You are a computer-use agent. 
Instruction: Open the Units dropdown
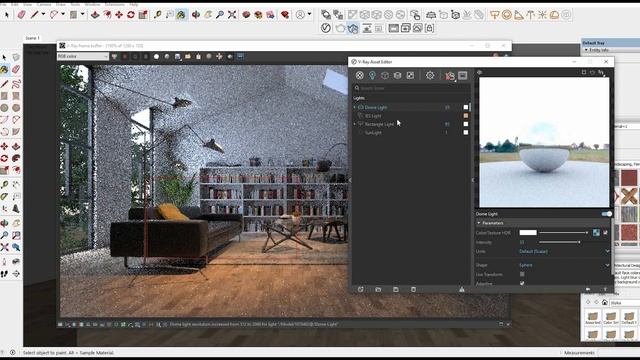(564, 251)
